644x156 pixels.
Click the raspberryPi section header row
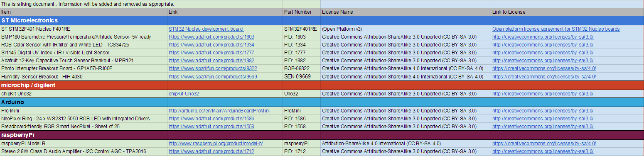click(322, 135)
